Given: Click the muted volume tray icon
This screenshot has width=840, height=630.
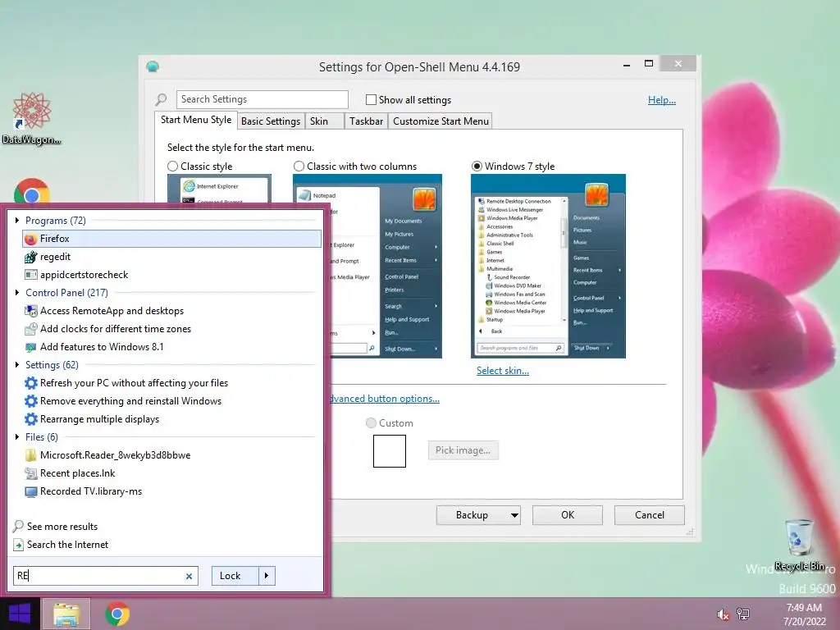Looking at the screenshot, I should (x=723, y=614).
